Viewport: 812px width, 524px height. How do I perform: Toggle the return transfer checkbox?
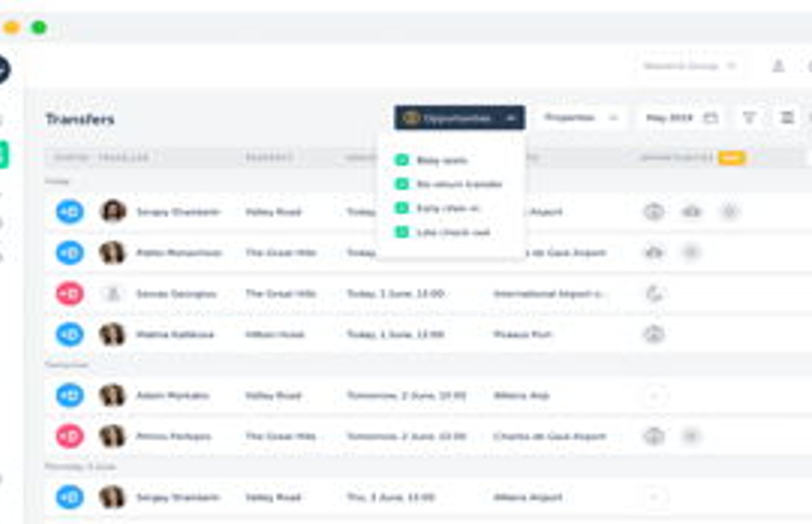pos(402,184)
